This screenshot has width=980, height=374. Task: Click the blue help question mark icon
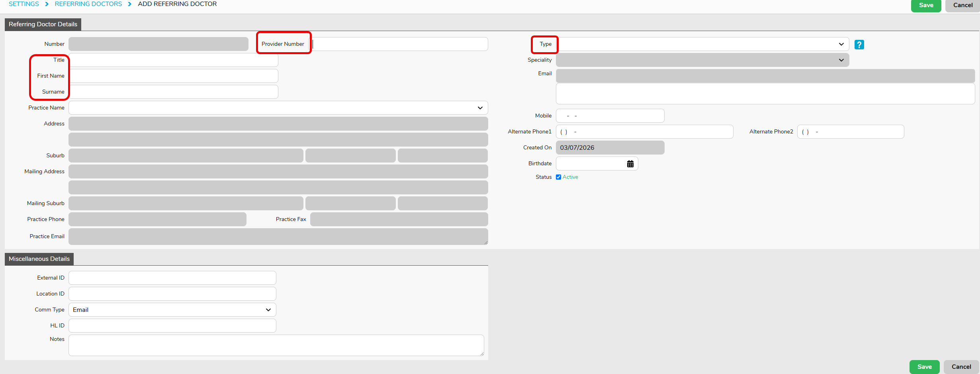pos(859,45)
